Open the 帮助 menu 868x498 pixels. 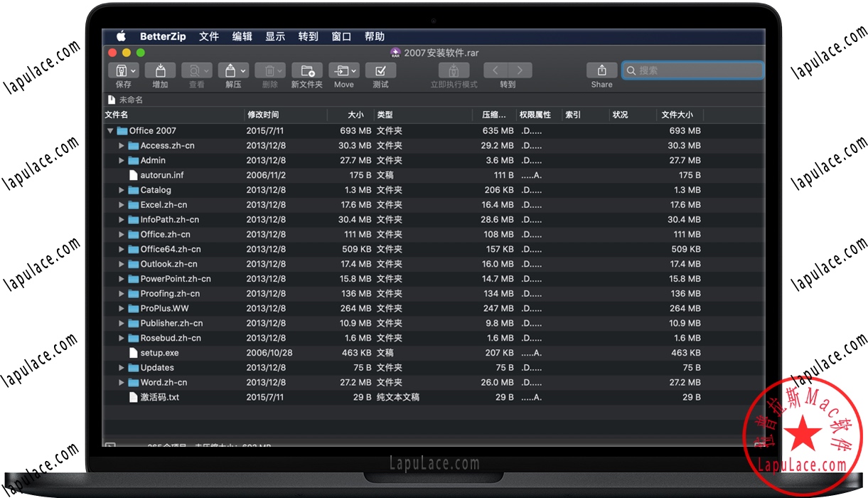[375, 36]
